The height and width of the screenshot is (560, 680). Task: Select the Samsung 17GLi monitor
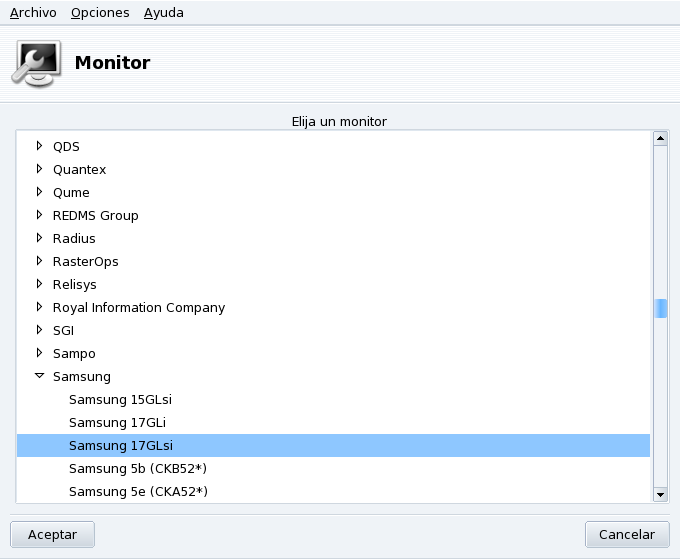tap(117, 423)
